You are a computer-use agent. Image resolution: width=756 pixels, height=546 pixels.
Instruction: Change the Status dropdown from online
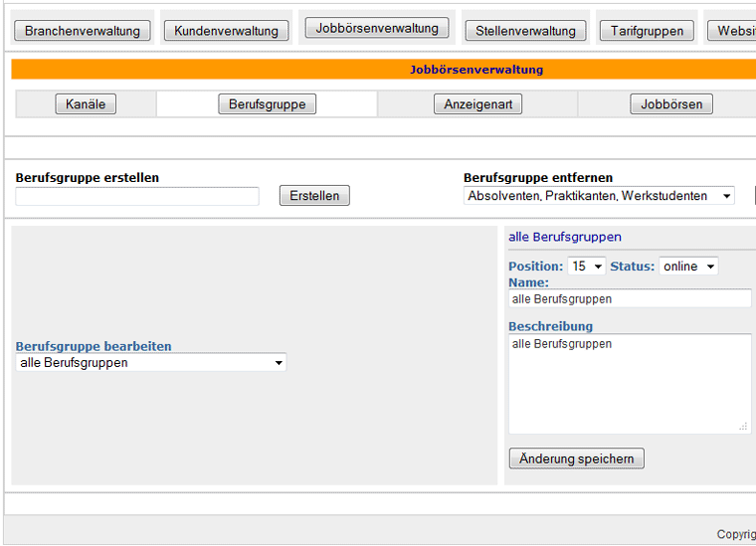pos(688,267)
